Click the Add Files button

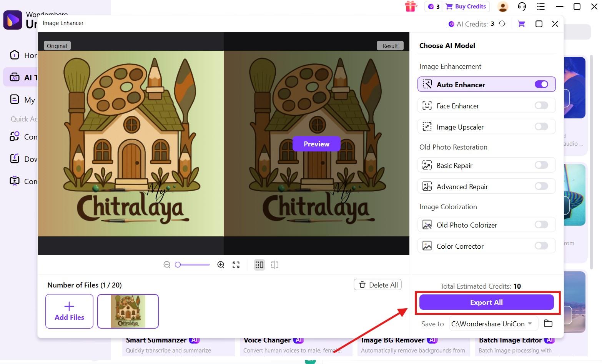69,311
